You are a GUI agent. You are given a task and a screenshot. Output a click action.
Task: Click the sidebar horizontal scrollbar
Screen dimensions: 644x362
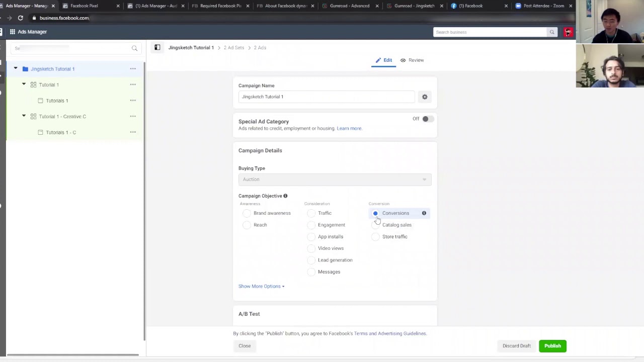[73, 355]
